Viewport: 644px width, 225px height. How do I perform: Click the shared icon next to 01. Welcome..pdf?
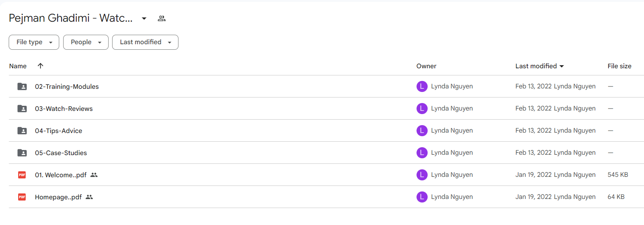[x=94, y=175]
